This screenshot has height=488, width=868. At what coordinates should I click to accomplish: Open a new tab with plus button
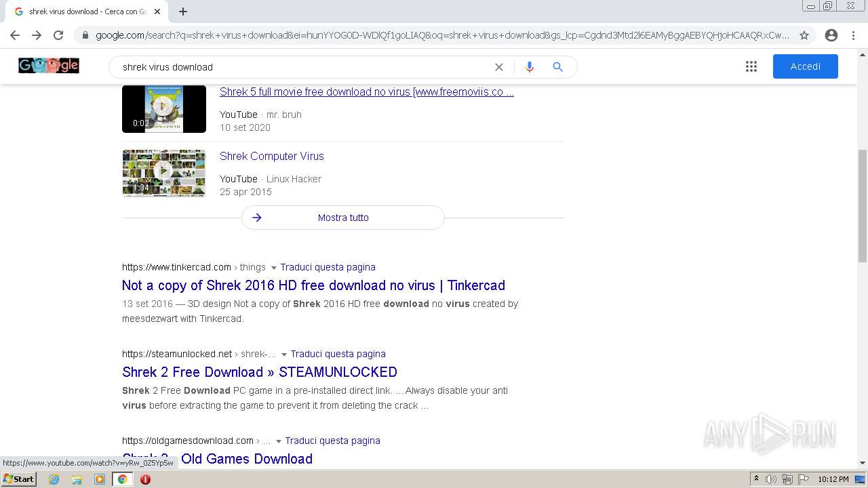183,12
